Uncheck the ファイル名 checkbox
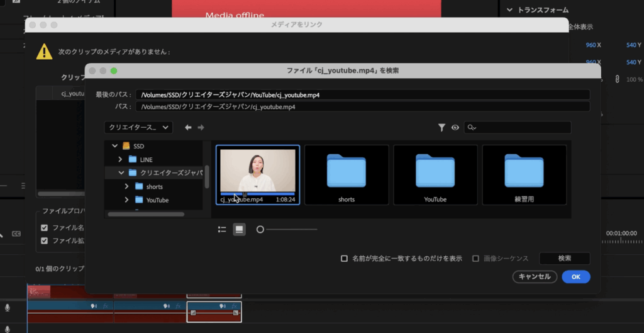Viewport: 644px width, 333px height. [x=45, y=228]
